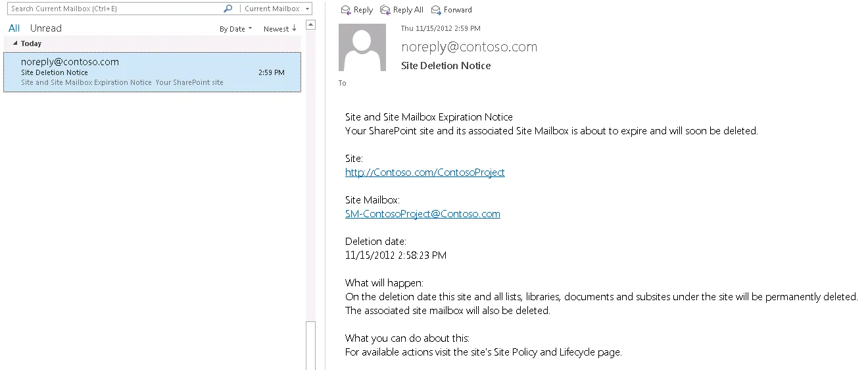868x370 pixels.
Task: Click the search magnifier icon
Action: [x=228, y=9]
